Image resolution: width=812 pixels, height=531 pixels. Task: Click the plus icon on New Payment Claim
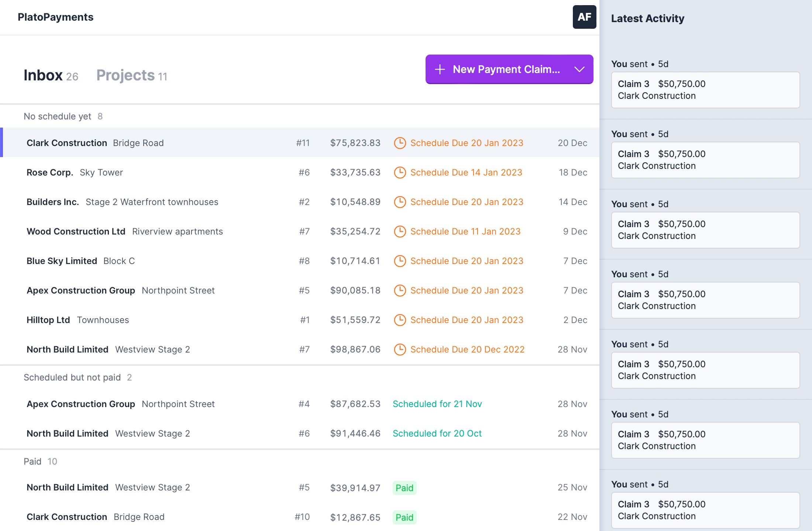point(440,69)
